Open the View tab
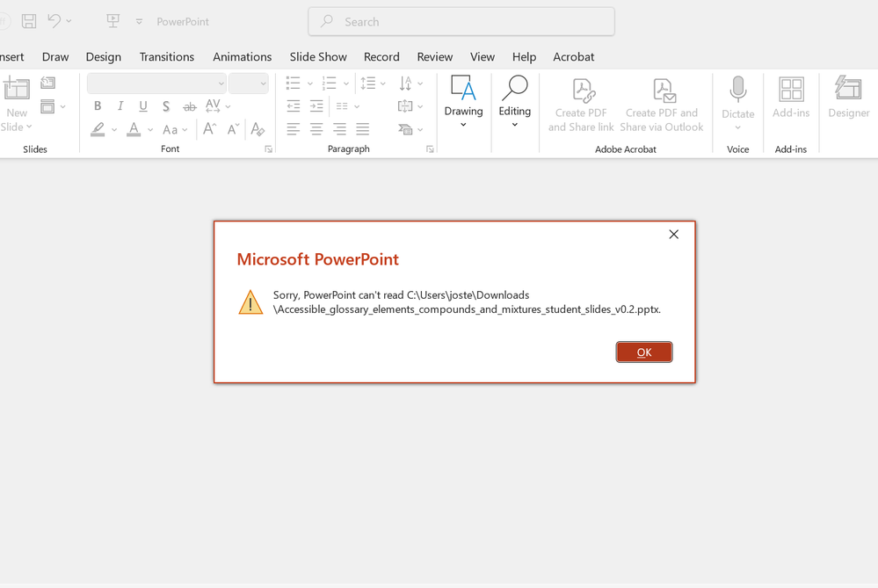This screenshot has height=588, width=878. click(483, 56)
